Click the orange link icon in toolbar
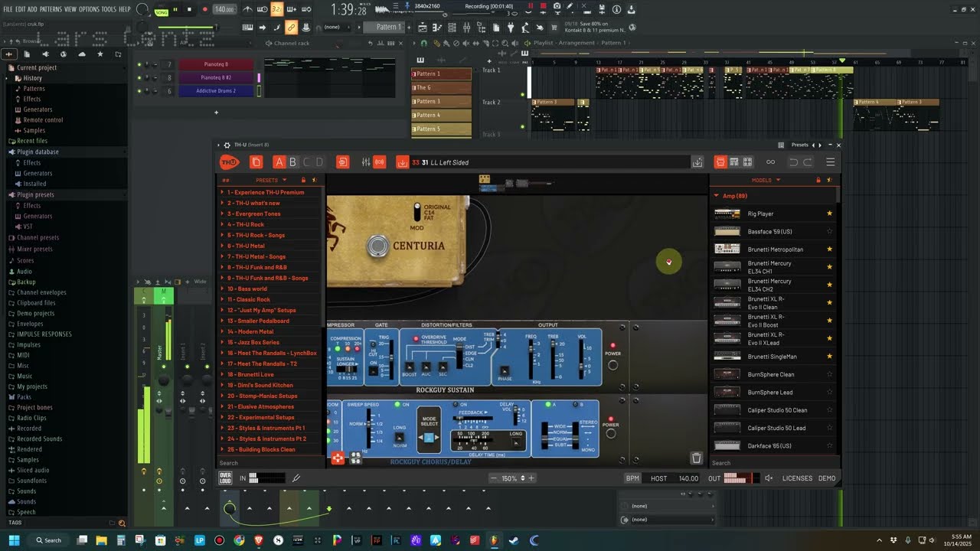This screenshot has height=551, width=980. point(291,27)
